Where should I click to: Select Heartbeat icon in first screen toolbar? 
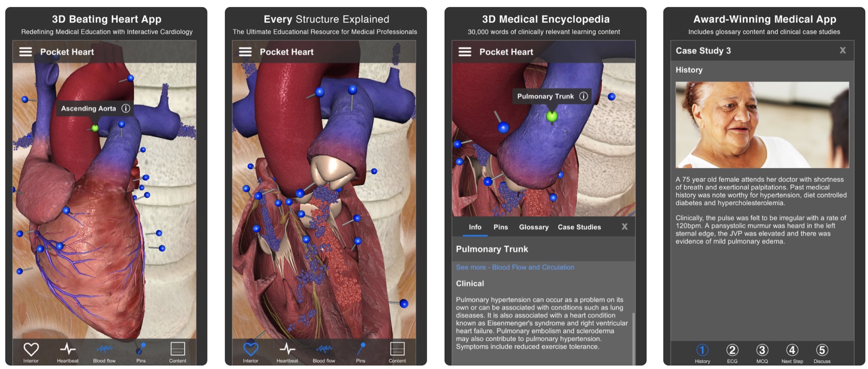point(67,353)
